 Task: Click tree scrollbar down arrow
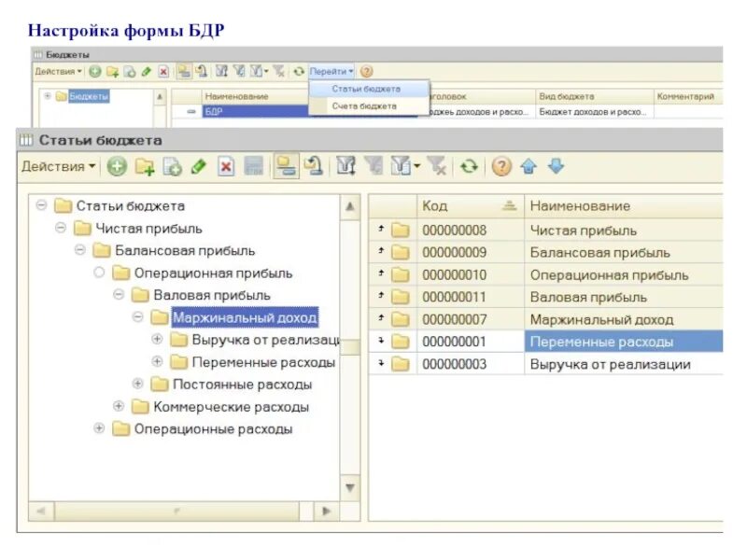(350, 488)
